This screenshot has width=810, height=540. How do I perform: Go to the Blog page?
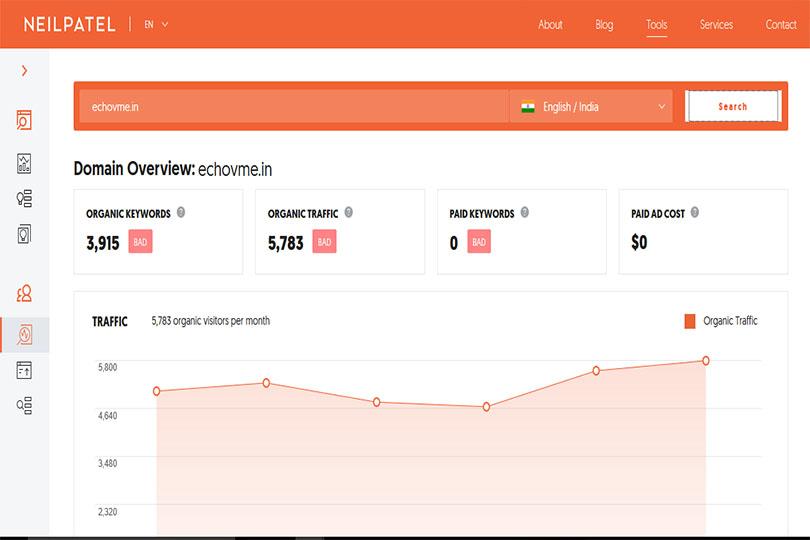604,24
